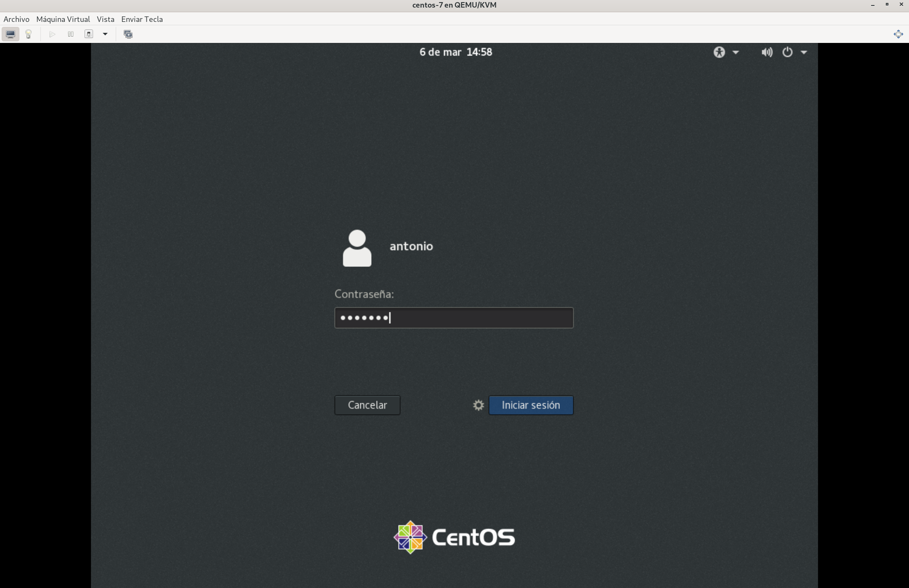Open the Archivo menu
Viewport: 909px width, 588px height.
pos(16,19)
